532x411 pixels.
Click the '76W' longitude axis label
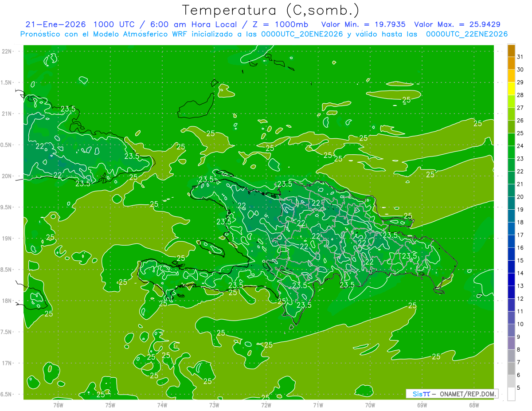(x=58, y=405)
